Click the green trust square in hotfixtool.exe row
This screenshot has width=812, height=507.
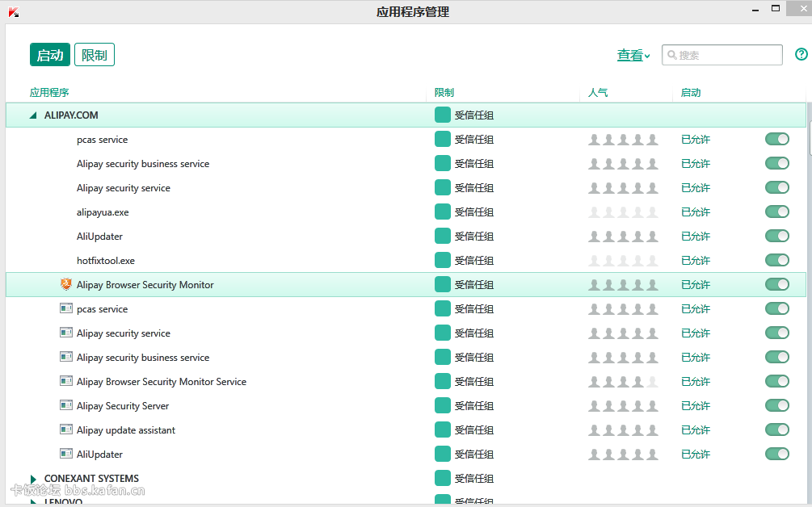(442, 260)
